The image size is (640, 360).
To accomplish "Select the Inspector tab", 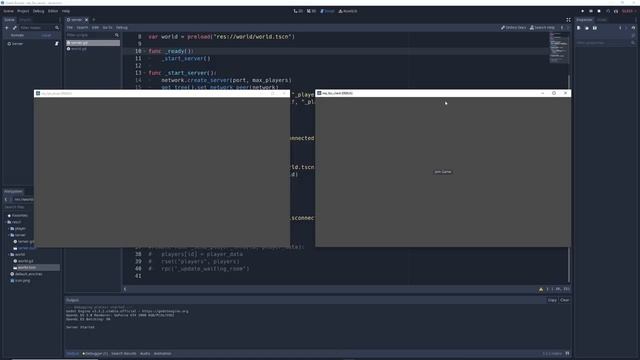I will tap(584, 20).
